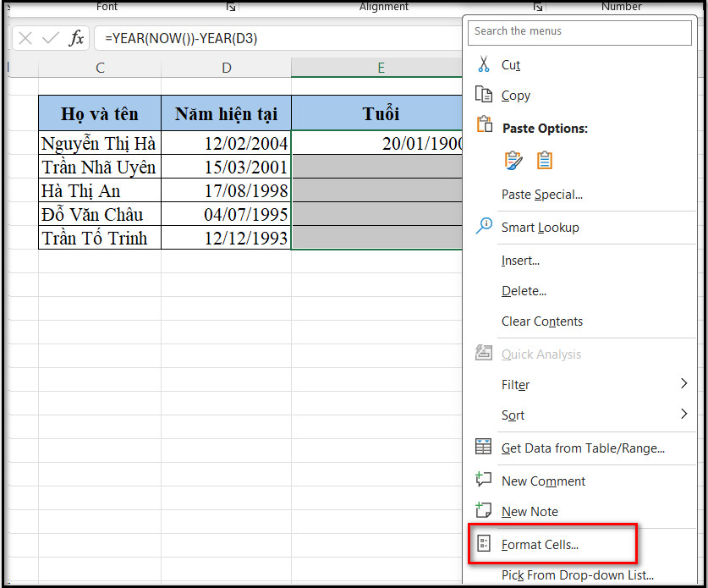
Task: Expand the Filter submenu arrow
Action: coord(683,384)
